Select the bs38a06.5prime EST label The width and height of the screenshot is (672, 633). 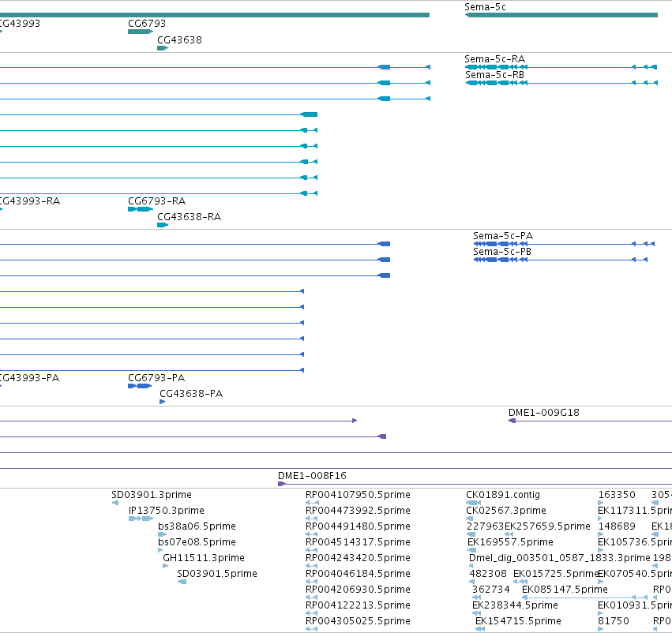pos(197,526)
